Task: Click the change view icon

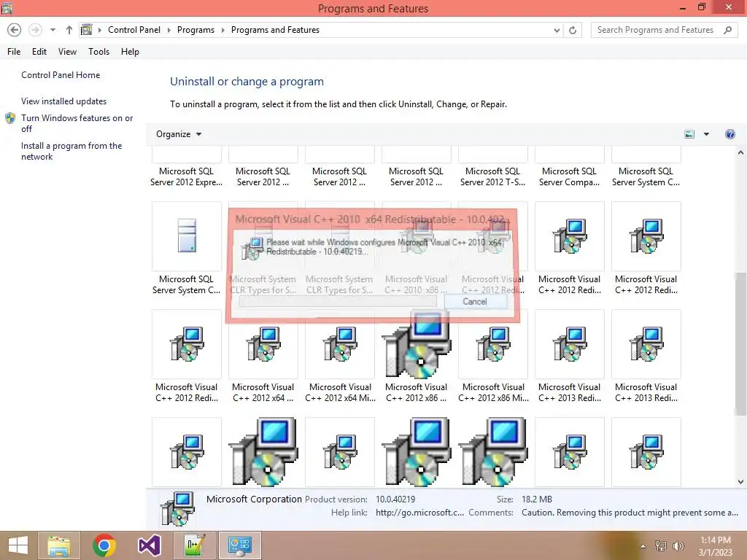Action: [x=689, y=134]
